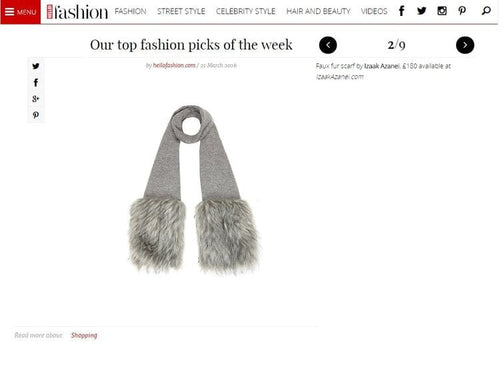
Task: Open the CELEBRITY STYLE section
Action: pos(246,11)
